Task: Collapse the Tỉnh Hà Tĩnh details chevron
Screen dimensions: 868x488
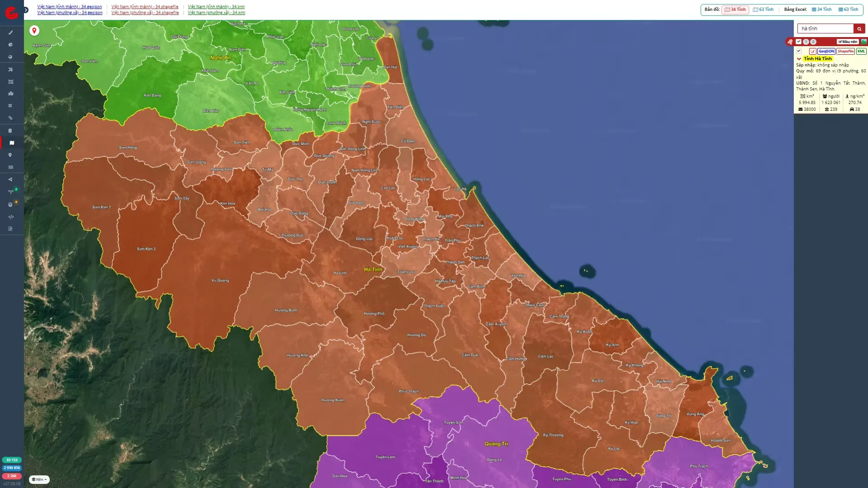Action: (799, 59)
